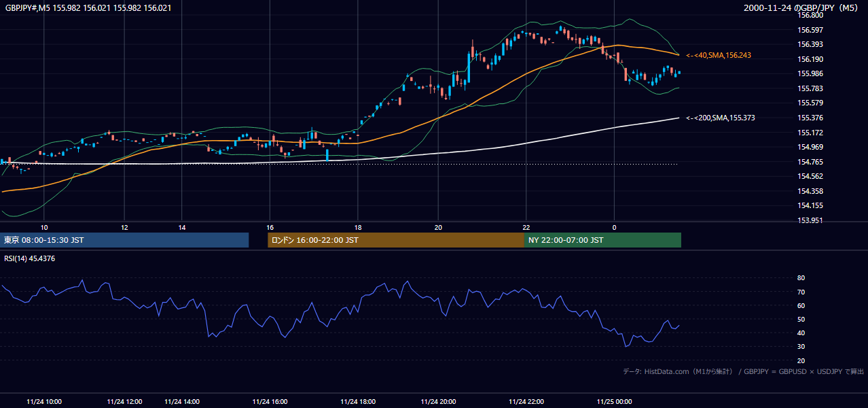Click price axis label 155.986
Image resolution: width=868 pixels, height=408 pixels.
point(810,73)
